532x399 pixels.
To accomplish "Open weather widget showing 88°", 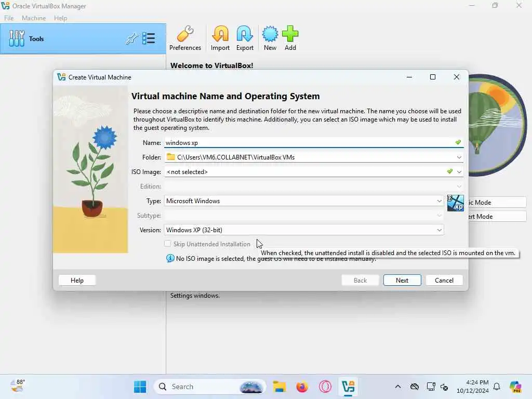I will pos(18,386).
